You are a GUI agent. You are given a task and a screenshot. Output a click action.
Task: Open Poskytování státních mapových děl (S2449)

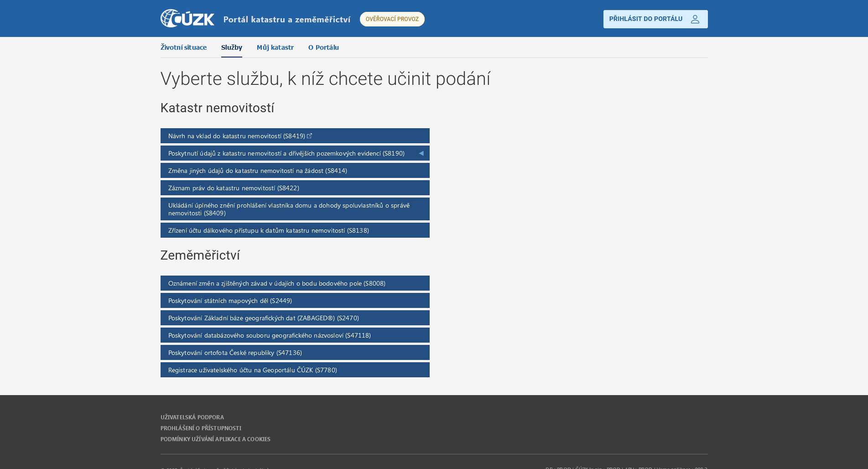295,301
